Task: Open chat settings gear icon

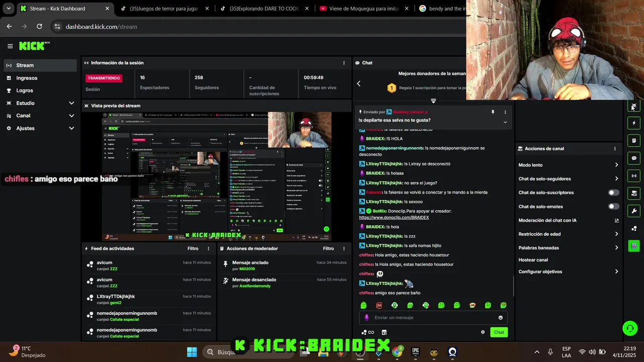Action: [x=483, y=332]
